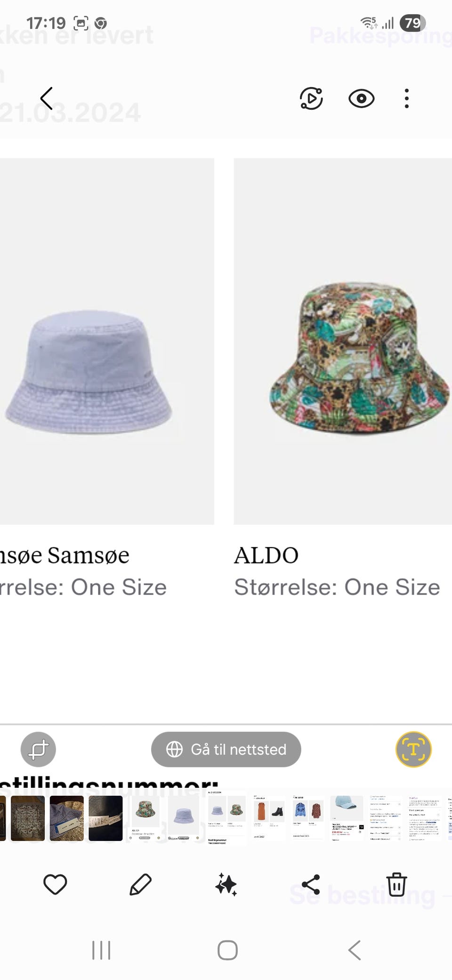
Task: Tap the back arrow in gallery header
Action: click(47, 98)
